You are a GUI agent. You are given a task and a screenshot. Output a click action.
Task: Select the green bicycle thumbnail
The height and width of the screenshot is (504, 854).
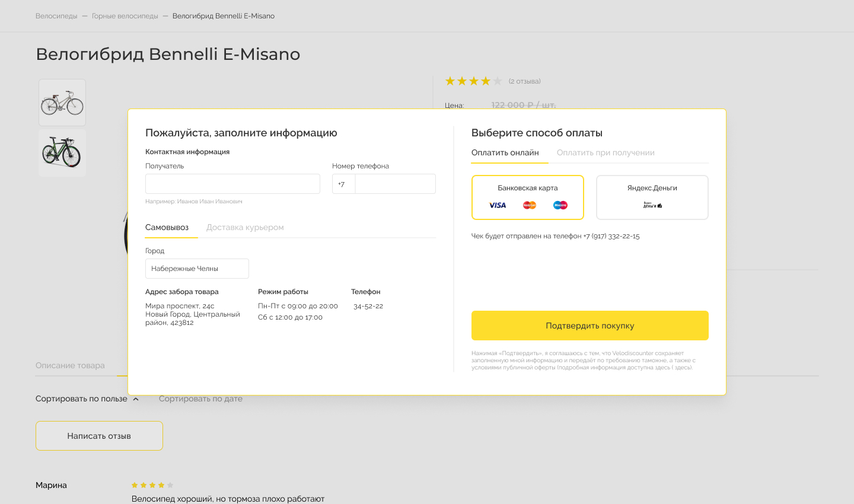(62, 153)
